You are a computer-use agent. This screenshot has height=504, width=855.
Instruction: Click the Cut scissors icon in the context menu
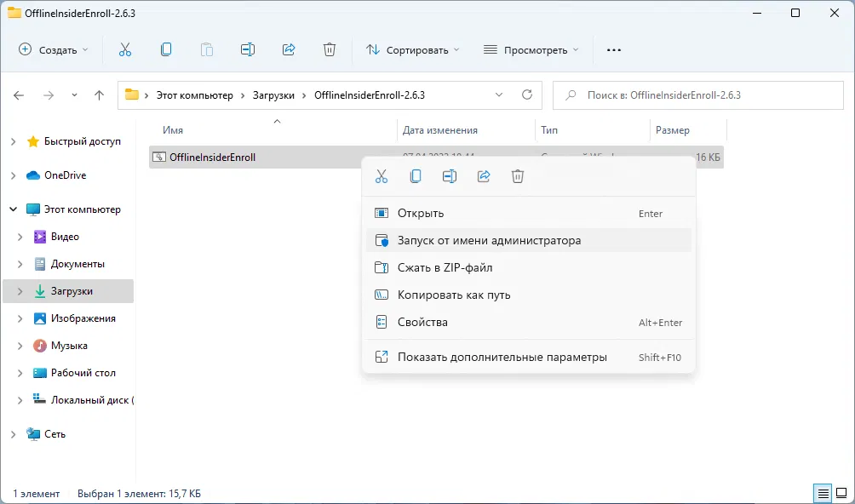(x=382, y=176)
